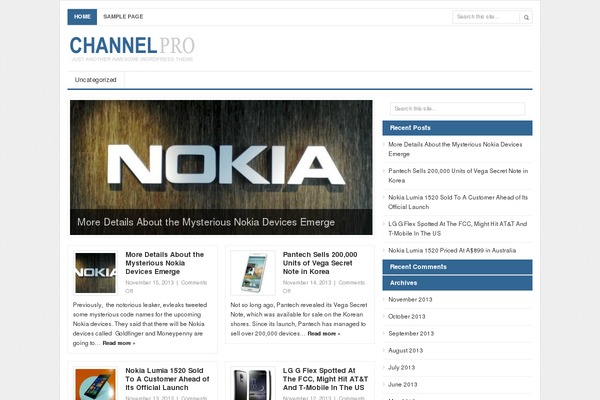Viewport: 600px width, 400px height.
Task: Click the Recent Comments widget heading
Action: click(457, 267)
